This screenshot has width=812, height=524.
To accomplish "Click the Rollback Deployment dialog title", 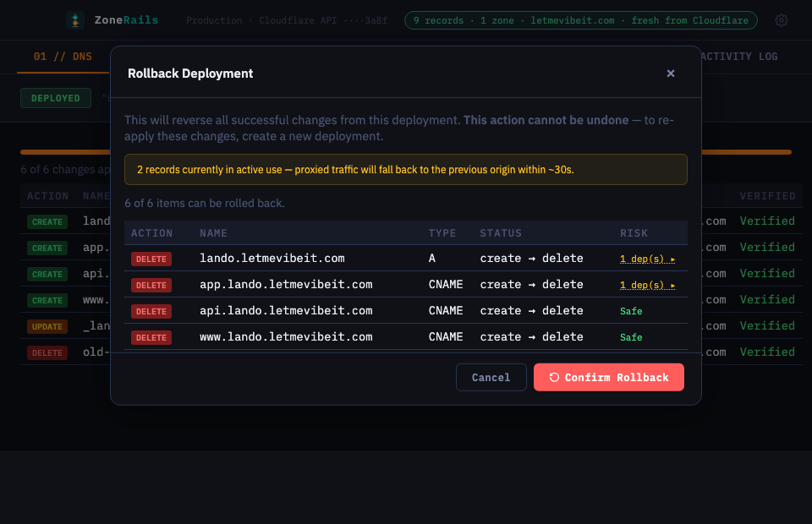I will click(x=190, y=74).
